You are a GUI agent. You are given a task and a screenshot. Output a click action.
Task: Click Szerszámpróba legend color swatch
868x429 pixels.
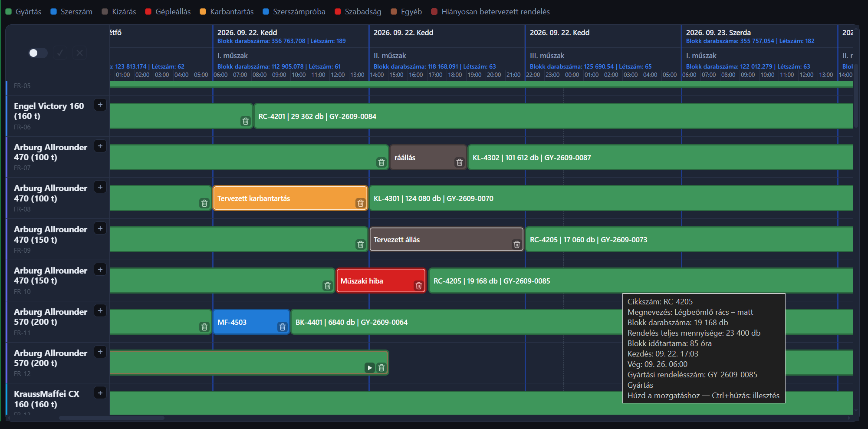(x=266, y=12)
